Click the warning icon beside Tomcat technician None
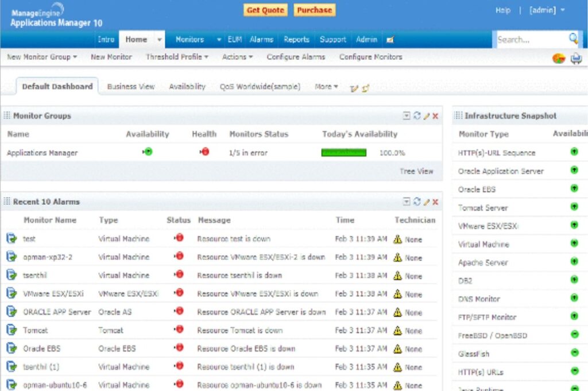Viewport: 588px width, 391px height. [x=397, y=331]
